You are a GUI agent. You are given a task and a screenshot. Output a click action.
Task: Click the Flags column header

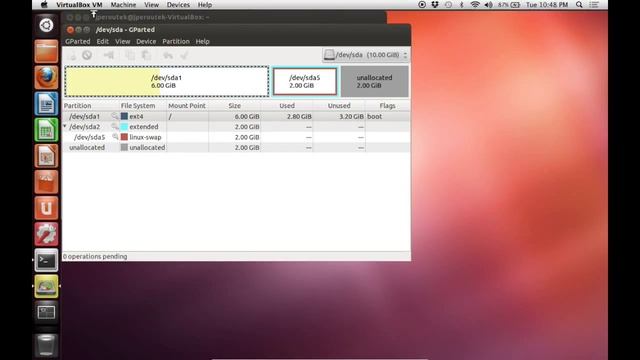[x=387, y=106]
